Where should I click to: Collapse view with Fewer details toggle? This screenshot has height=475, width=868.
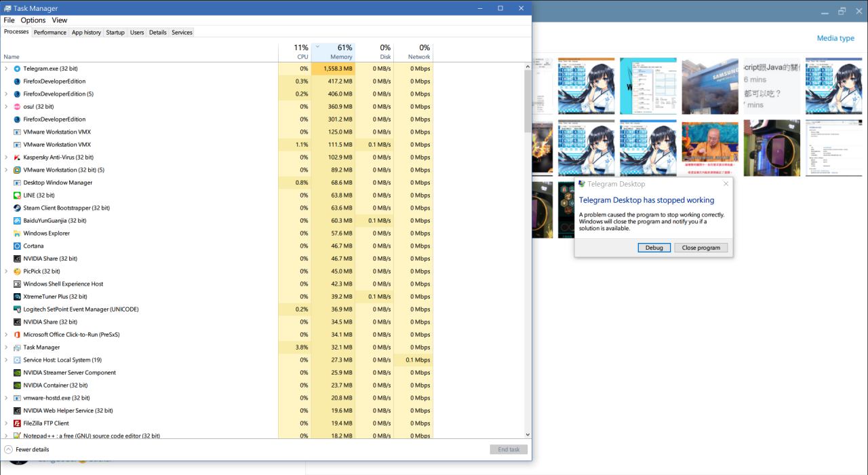pyautogui.click(x=26, y=449)
